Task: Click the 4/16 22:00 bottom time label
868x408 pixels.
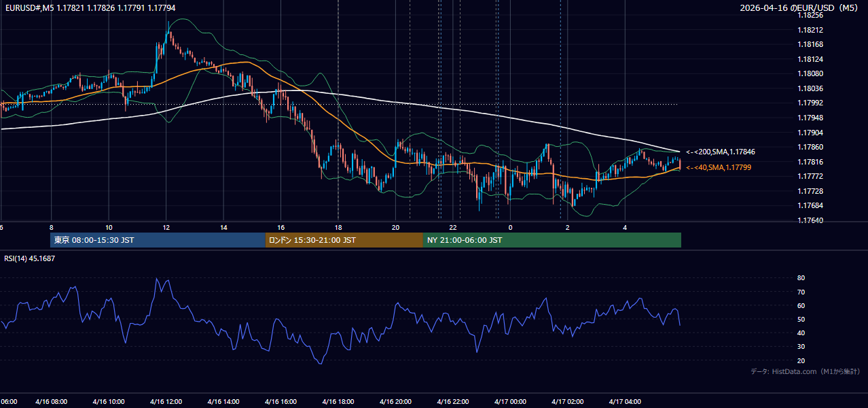Action: (x=453, y=402)
